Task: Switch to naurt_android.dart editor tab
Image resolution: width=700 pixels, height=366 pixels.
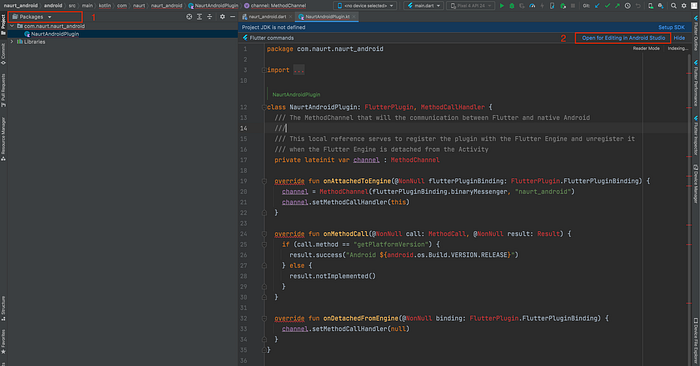Action: pos(267,17)
